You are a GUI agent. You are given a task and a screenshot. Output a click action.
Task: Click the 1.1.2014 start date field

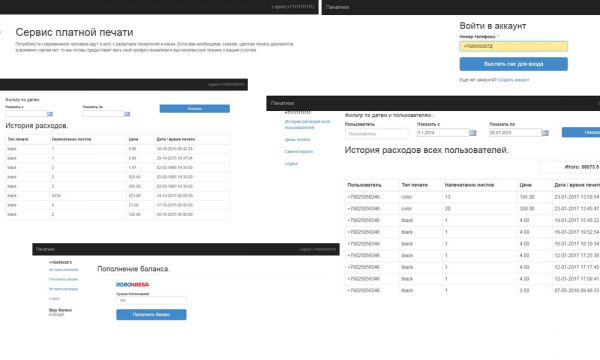point(443,133)
